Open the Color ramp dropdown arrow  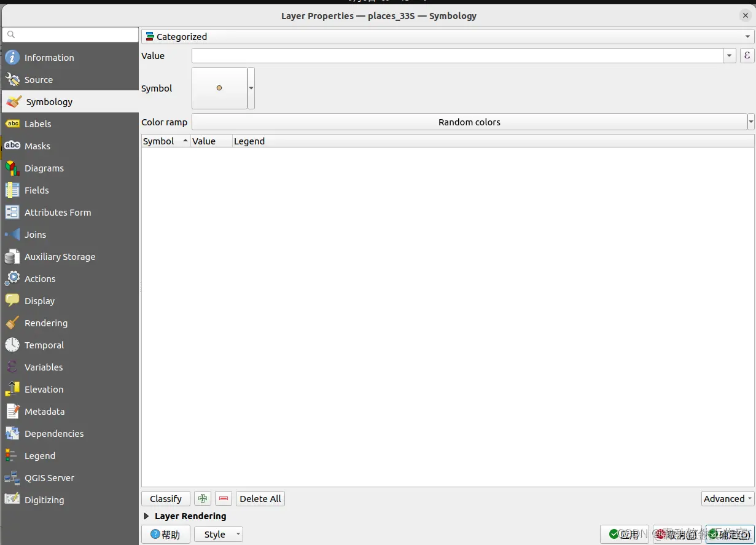(750, 122)
